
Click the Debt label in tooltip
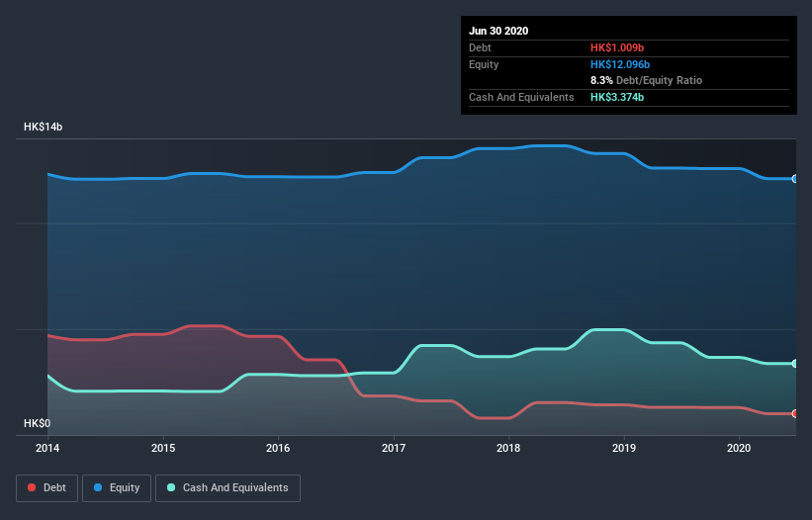[x=480, y=47]
